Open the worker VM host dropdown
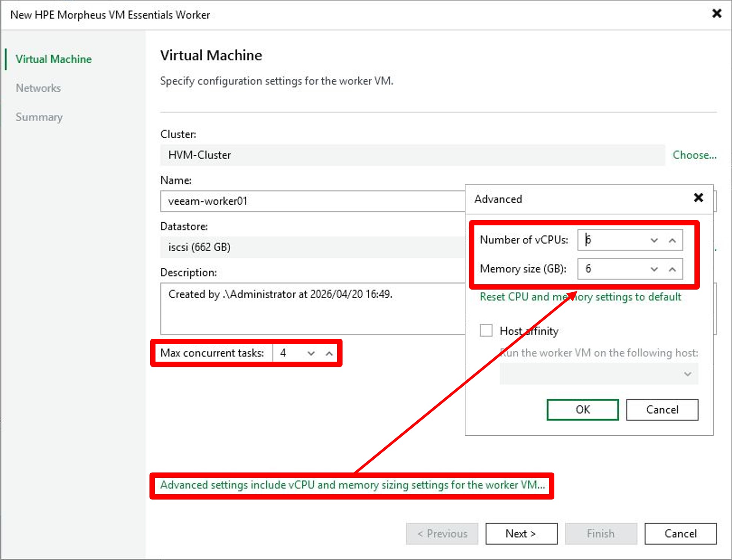This screenshot has height=560, width=732. click(599, 374)
